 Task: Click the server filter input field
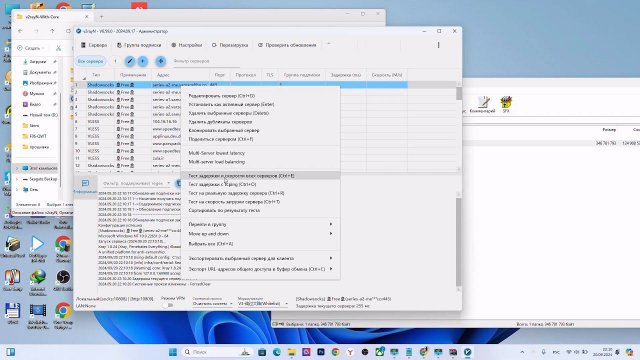[x=206, y=61]
